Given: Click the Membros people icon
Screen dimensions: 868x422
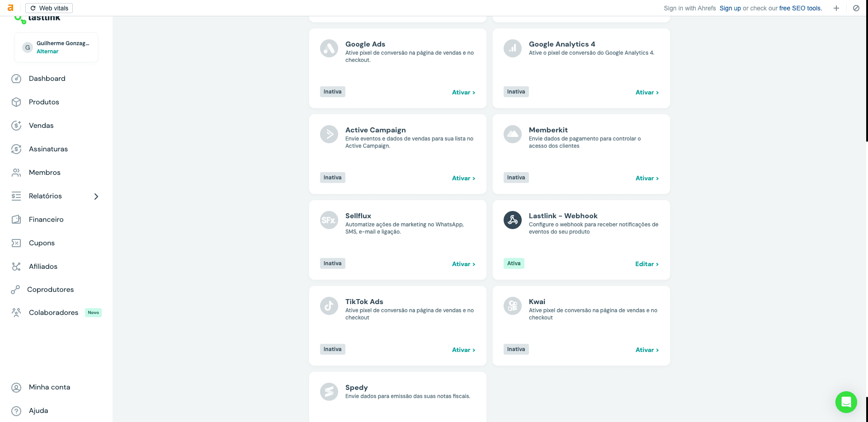Looking at the screenshot, I should [16, 173].
